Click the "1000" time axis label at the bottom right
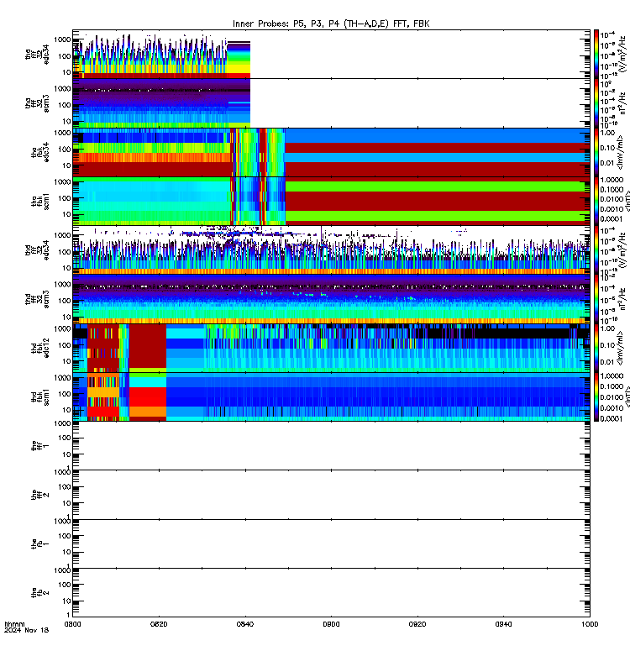The height and width of the screenshot is (672, 630). coord(590,624)
